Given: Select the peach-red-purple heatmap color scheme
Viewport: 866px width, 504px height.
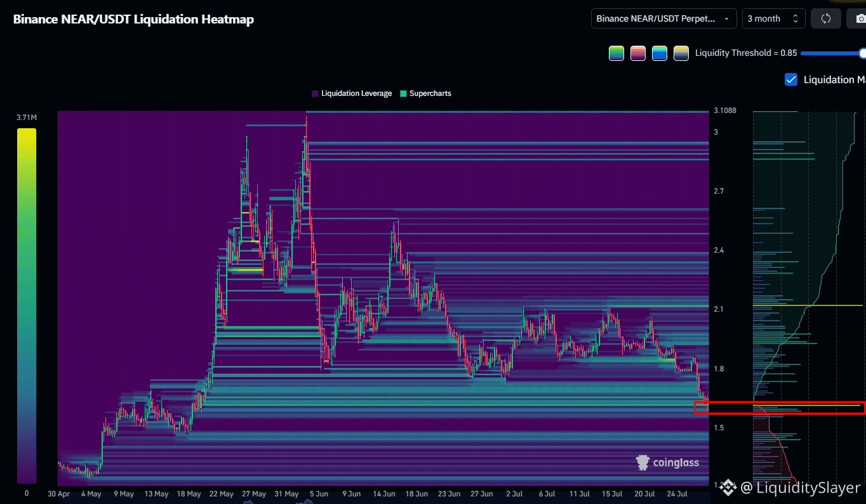Looking at the screenshot, I should click(638, 53).
